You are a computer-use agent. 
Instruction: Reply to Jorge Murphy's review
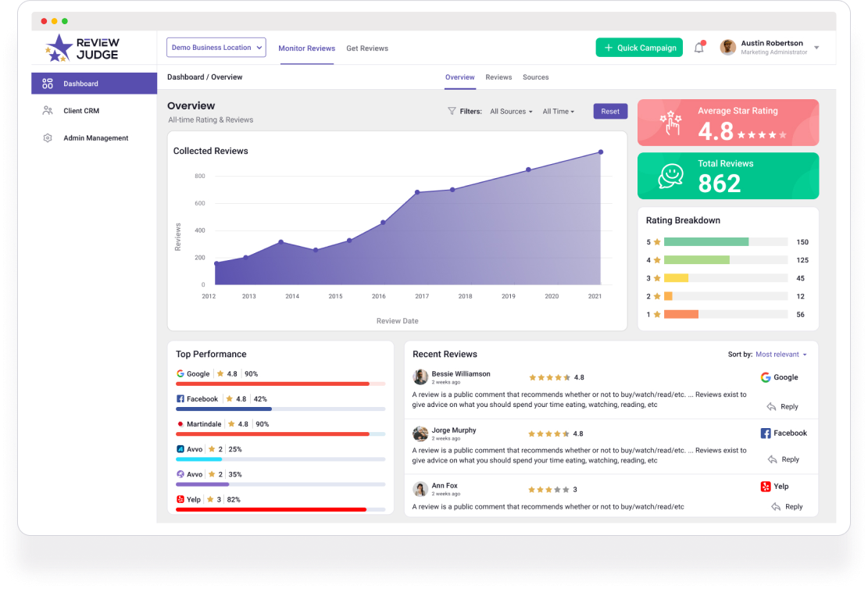[x=783, y=459]
